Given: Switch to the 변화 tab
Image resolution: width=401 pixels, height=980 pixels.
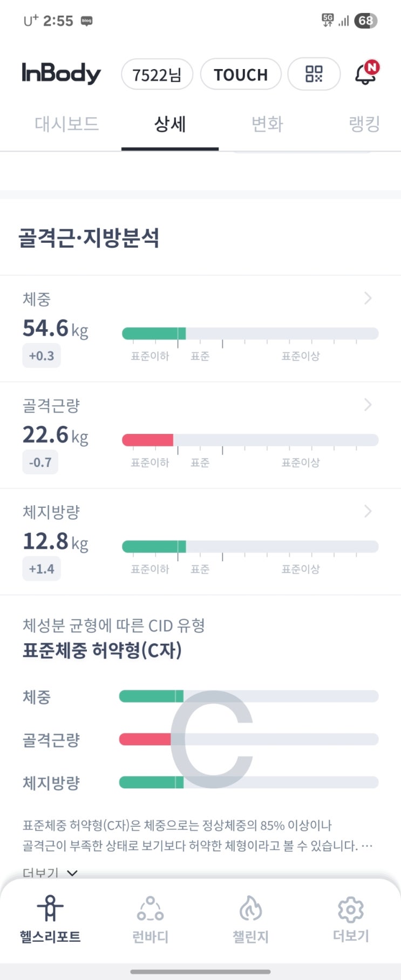Looking at the screenshot, I should [x=267, y=124].
